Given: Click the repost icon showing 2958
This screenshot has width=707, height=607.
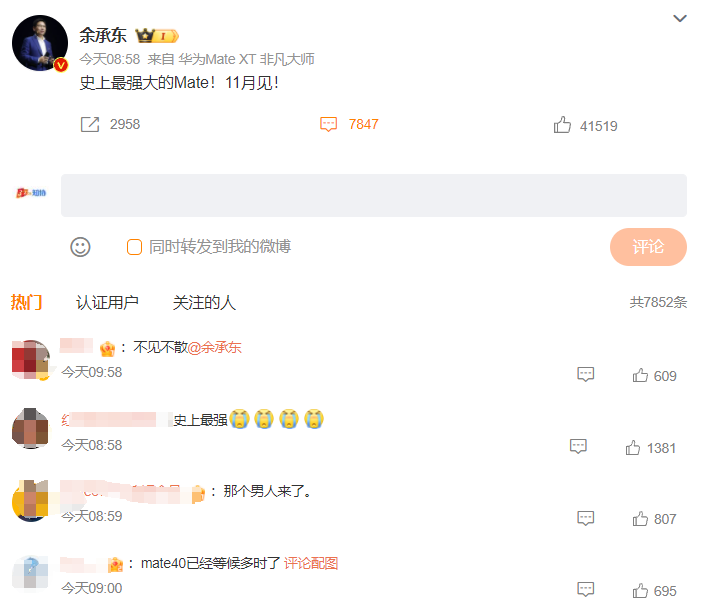Looking at the screenshot, I should [90, 124].
